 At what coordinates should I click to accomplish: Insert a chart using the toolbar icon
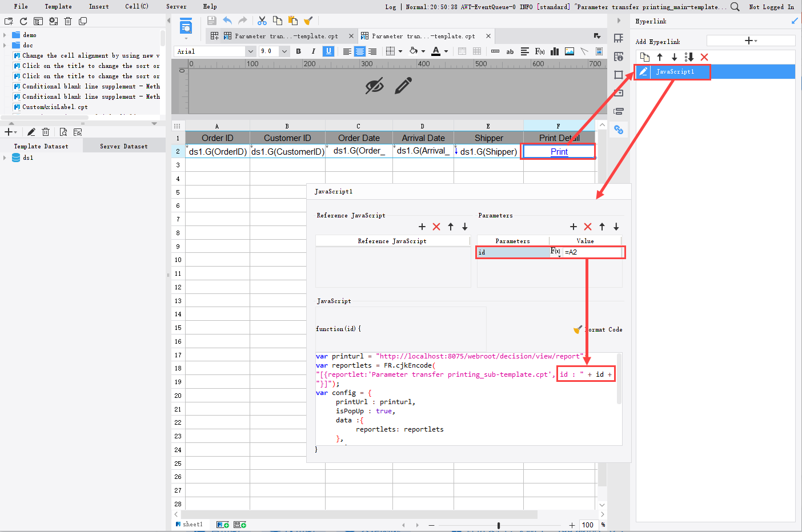554,51
